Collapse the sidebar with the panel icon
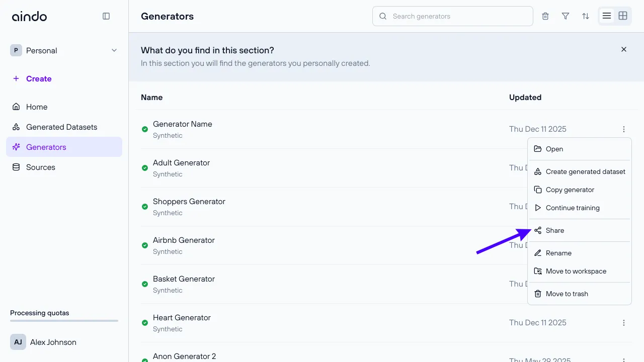This screenshot has height=362, width=644. coord(106,16)
